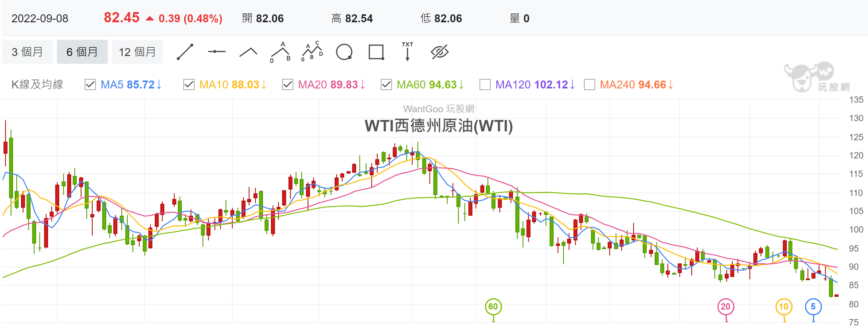Uncheck the MA20 moving average checkbox
Image resolution: width=868 pixels, height=328 pixels.
pos(288,85)
